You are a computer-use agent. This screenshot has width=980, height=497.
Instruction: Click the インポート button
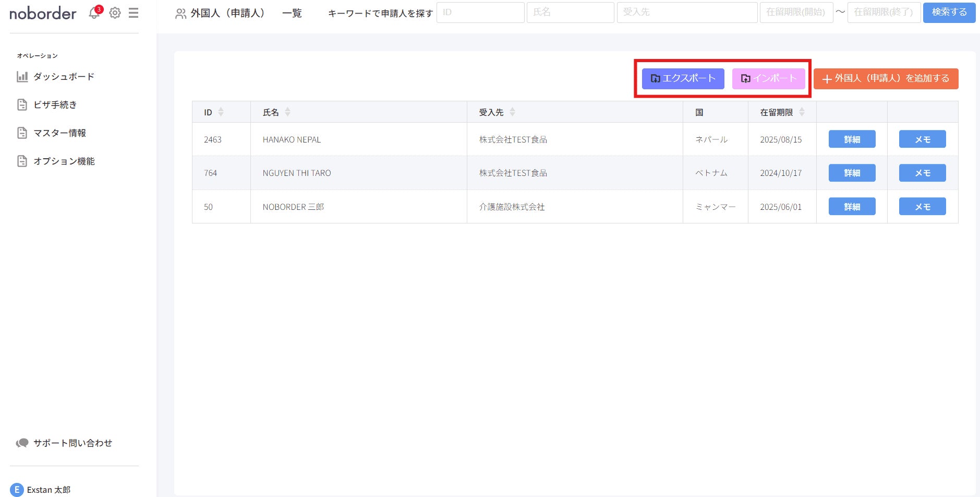click(x=768, y=78)
